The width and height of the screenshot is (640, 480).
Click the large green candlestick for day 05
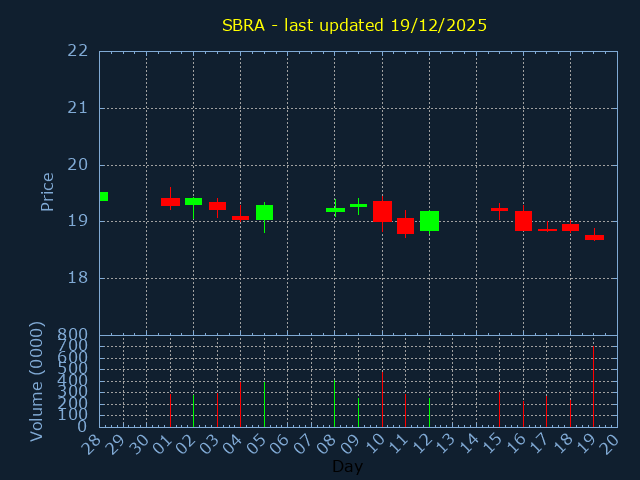click(x=264, y=212)
